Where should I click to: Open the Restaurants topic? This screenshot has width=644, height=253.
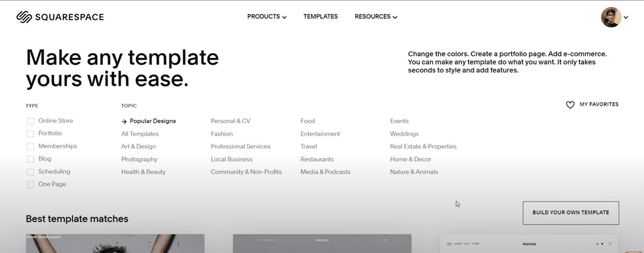coord(317,159)
